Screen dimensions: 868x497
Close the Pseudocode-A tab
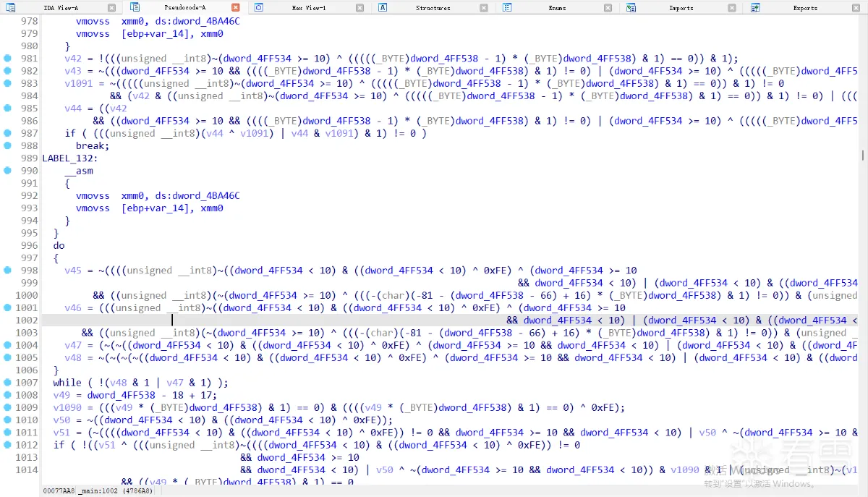236,8
